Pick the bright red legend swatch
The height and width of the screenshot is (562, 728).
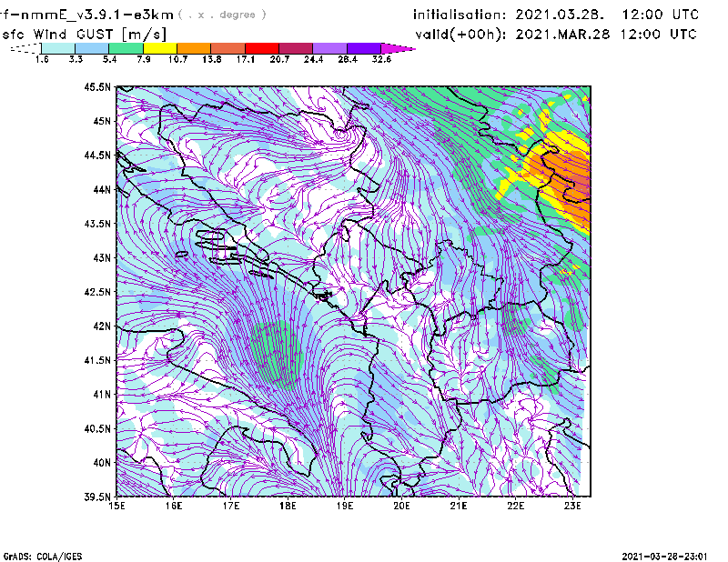[261, 48]
